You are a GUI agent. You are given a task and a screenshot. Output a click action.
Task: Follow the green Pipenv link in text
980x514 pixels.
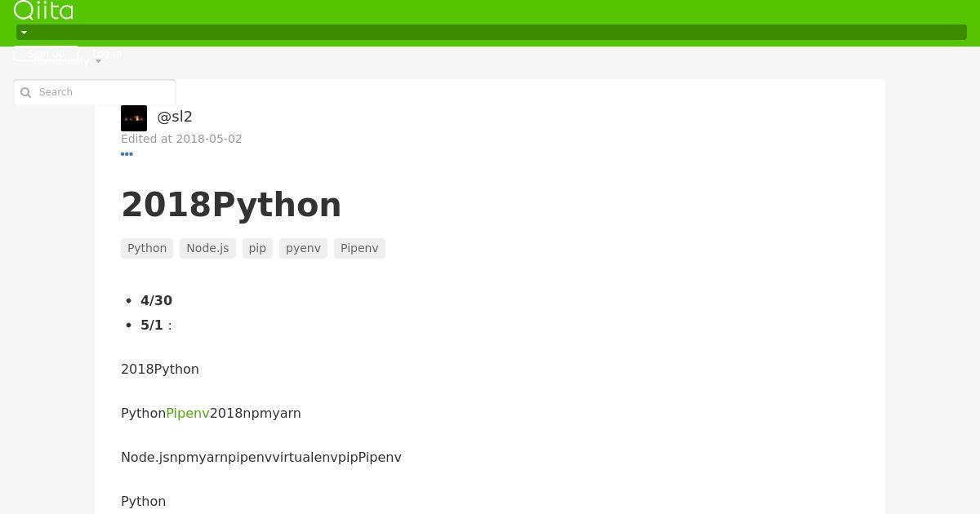coord(188,413)
